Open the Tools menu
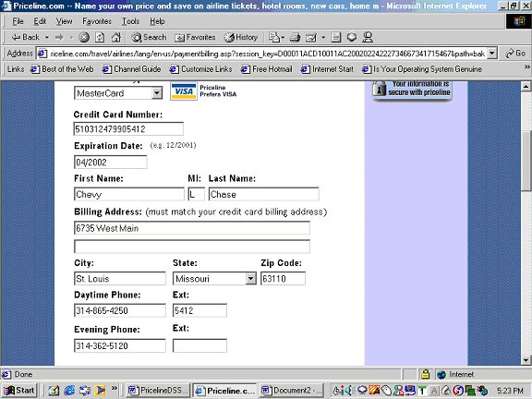The image size is (532, 399). [130, 21]
